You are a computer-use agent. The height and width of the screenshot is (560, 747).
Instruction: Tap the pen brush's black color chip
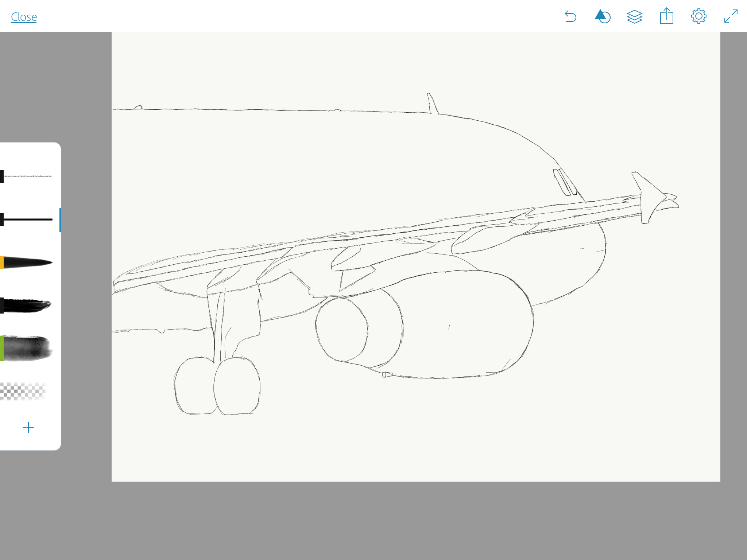pos(2,219)
